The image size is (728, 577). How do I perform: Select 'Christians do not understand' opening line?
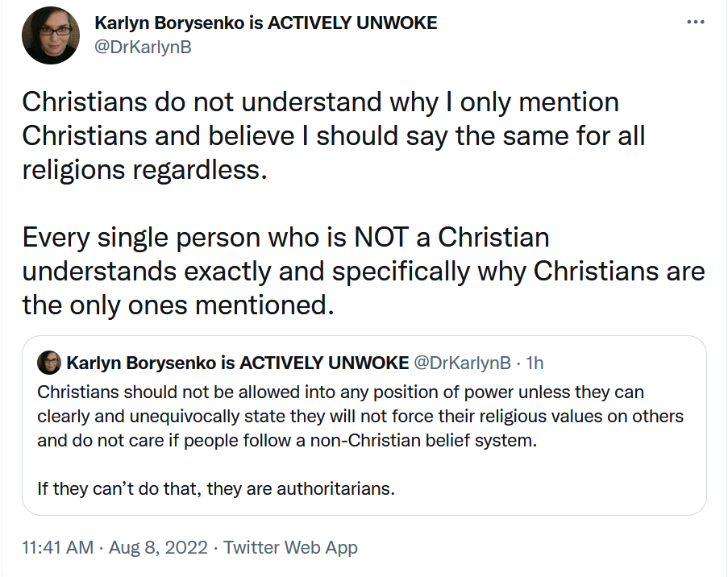point(320,102)
